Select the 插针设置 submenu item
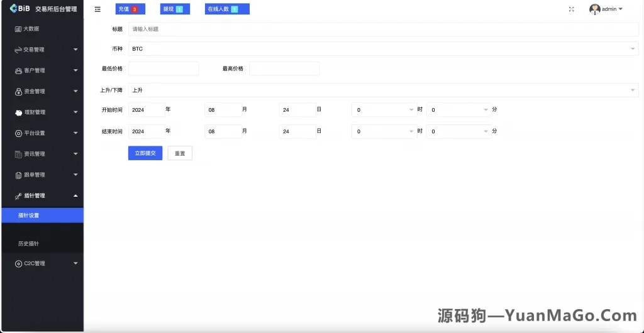 42,216
